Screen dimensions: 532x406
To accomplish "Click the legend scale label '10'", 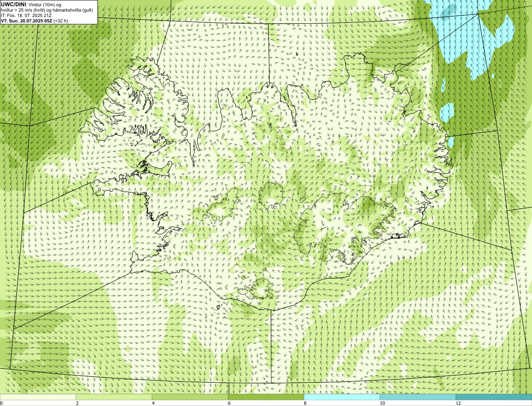I will point(382,403).
